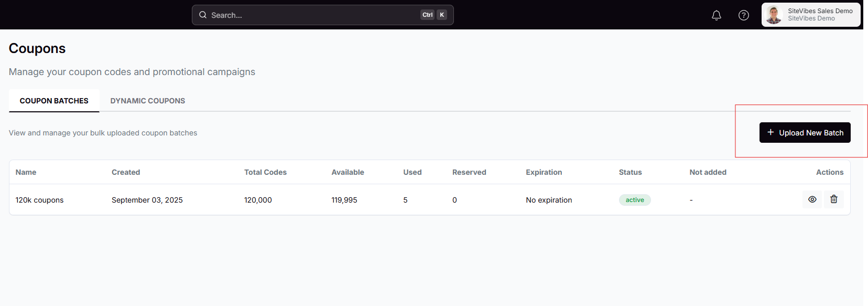Open the 120k coupons batch name
868x306 pixels.
pyautogui.click(x=39, y=200)
